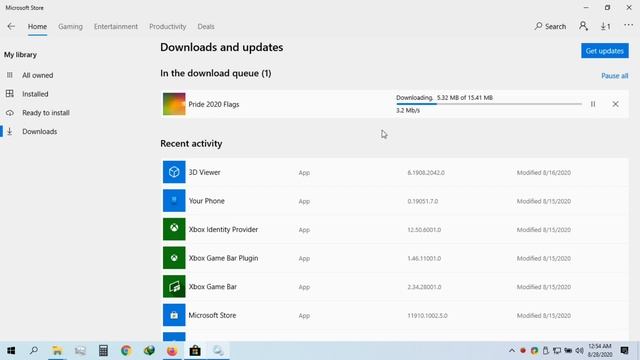The height and width of the screenshot is (360, 640).
Task: Open the Windows Start menu
Action: click(11, 351)
